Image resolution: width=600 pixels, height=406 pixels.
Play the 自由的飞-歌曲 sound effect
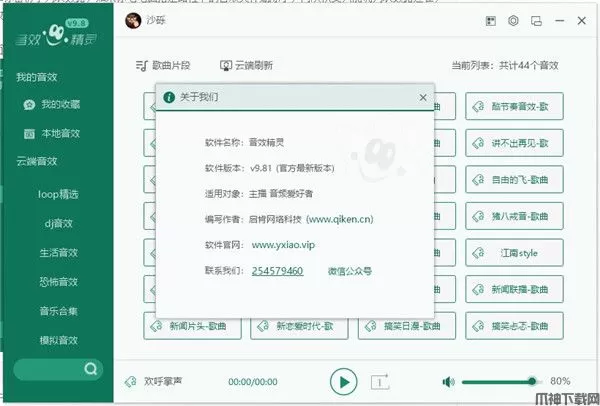(x=514, y=179)
